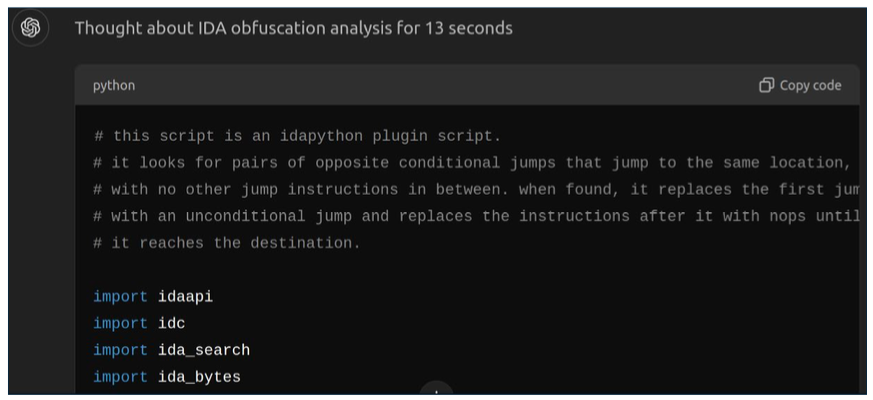Click the blank line above the imports
The height and width of the screenshot is (400, 873).
click(x=468, y=270)
